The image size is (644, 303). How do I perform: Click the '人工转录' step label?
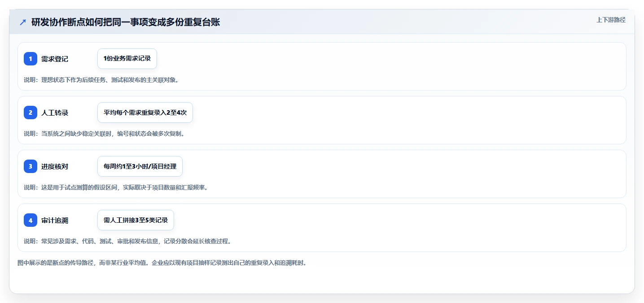coord(55,113)
